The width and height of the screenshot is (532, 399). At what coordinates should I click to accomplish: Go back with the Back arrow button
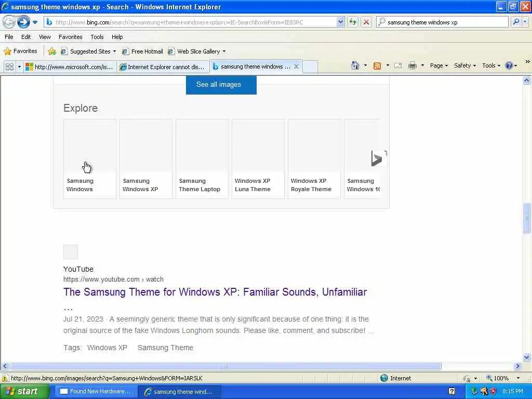click(x=9, y=22)
